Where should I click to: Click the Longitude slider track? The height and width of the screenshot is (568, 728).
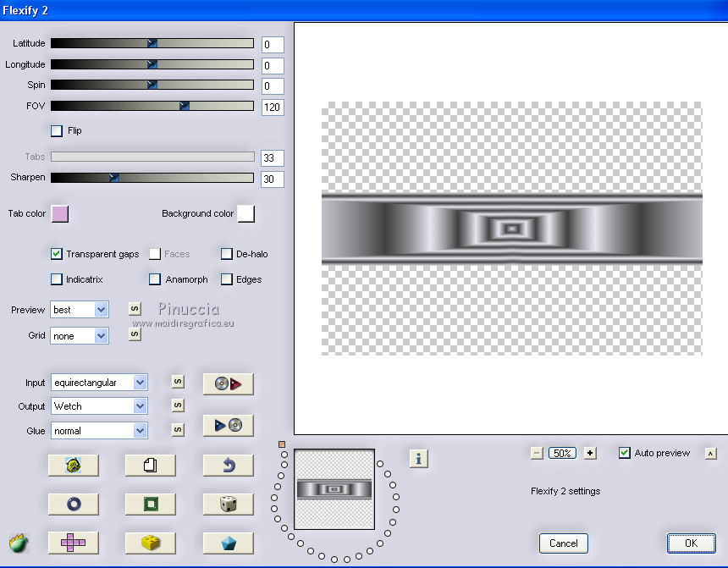[x=152, y=64]
